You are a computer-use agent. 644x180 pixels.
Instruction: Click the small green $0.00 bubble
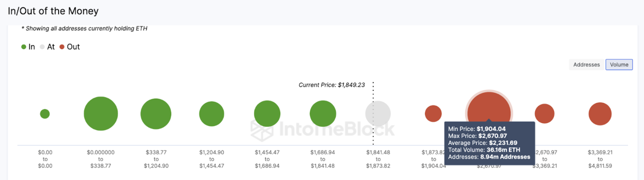pyautogui.click(x=45, y=114)
